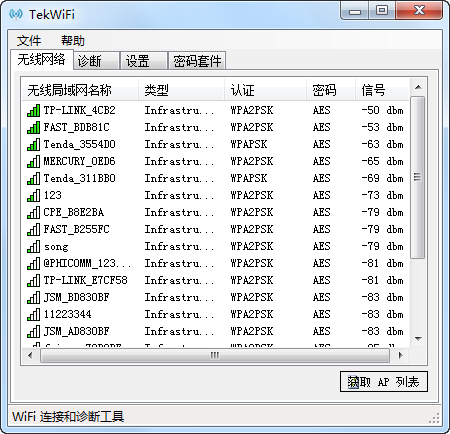The image size is (450, 434).
Task: Click signal bars icon for FAST_BDB81C
Action: click(x=33, y=127)
